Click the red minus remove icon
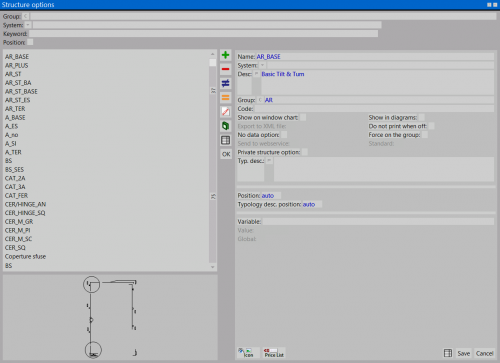 [x=226, y=69]
